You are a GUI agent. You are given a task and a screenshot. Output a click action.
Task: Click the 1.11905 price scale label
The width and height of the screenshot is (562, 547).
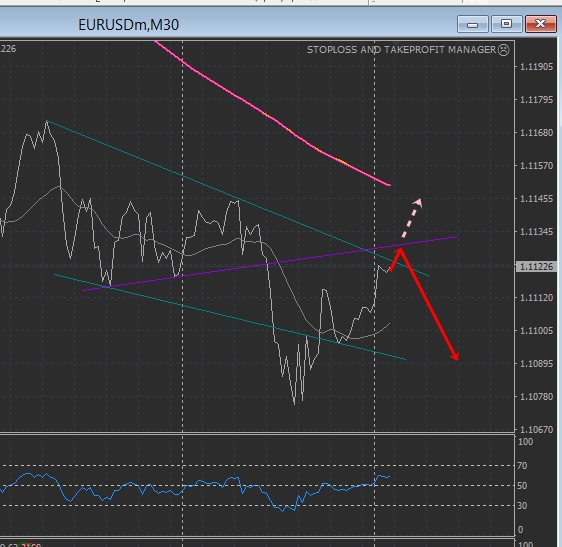[536, 67]
